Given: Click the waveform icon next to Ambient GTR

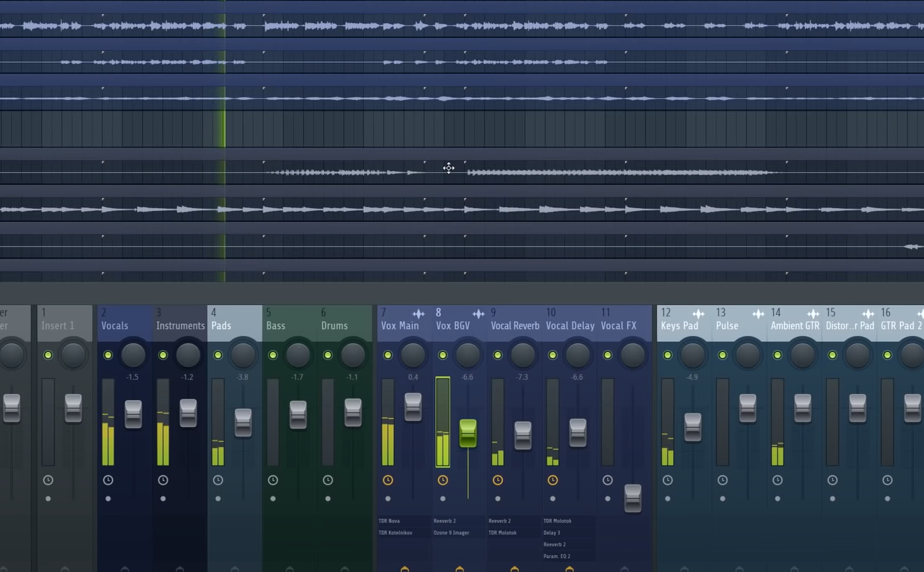Looking at the screenshot, I should (x=813, y=313).
